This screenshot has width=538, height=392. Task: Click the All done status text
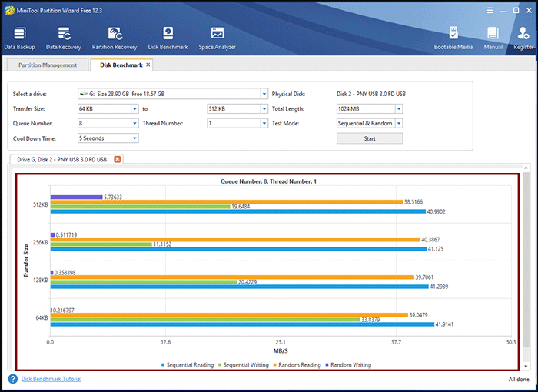[520, 379]
